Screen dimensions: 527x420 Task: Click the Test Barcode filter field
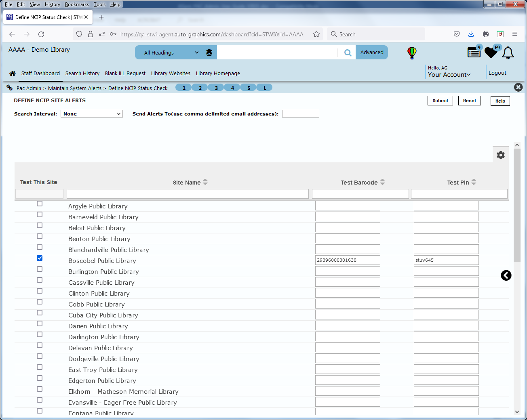[360, 194]
